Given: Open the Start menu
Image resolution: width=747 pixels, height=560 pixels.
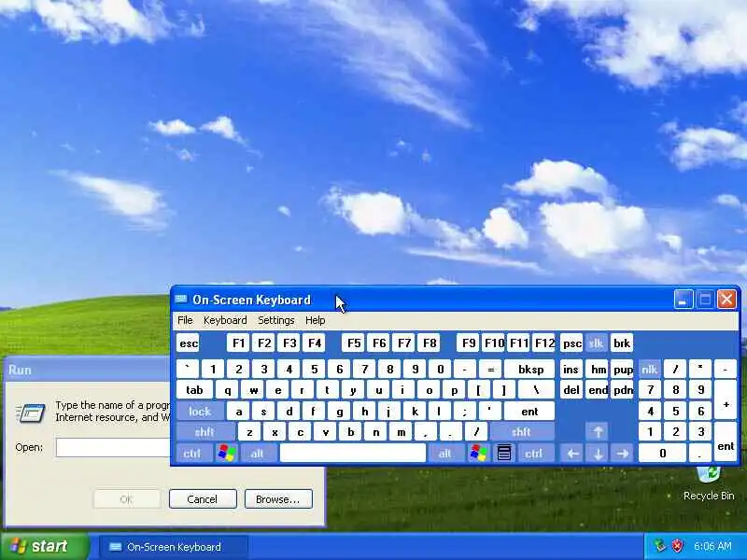Looking at the screenshot, I should click(x=44, y=546).
